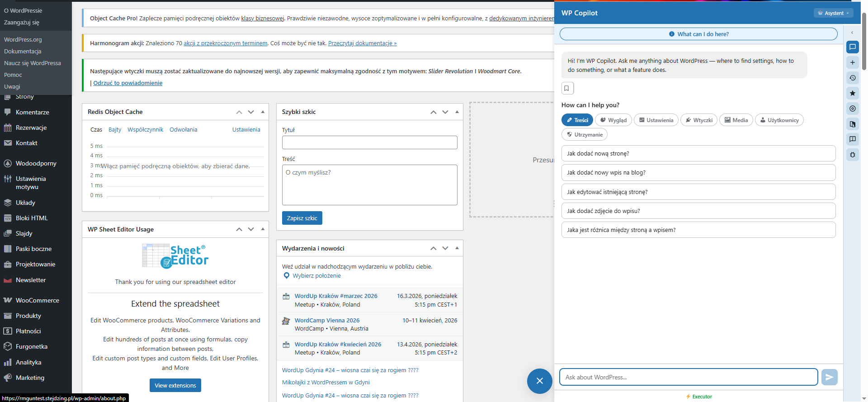Image resolution: width=868 pixels, height=402 pixels.
Task: Click the chat bubble icon in Copilot sidebar
Action: (852, 47)
